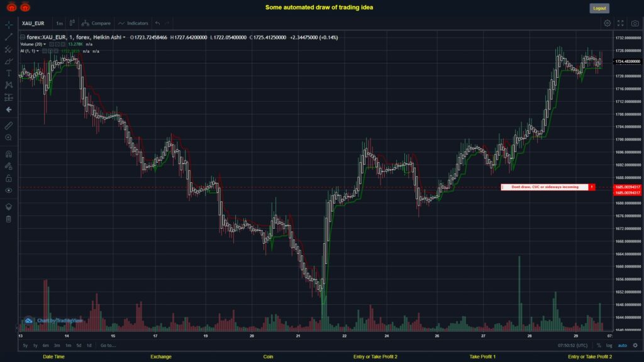Viewport: 644px width, 362px height.
Task: Click the back arrow icon in left toolbar
Action: point(9,109)
